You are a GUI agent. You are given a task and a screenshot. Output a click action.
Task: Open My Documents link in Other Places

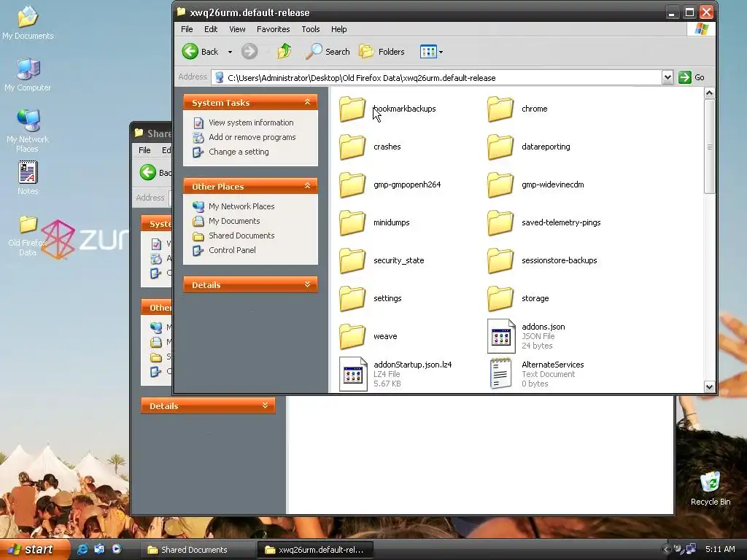click(x=234, y=221)
